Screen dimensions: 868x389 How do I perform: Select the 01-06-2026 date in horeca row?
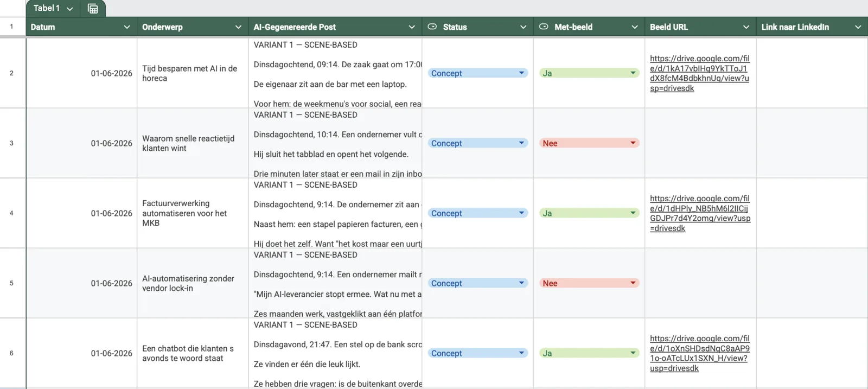[81, 73]
